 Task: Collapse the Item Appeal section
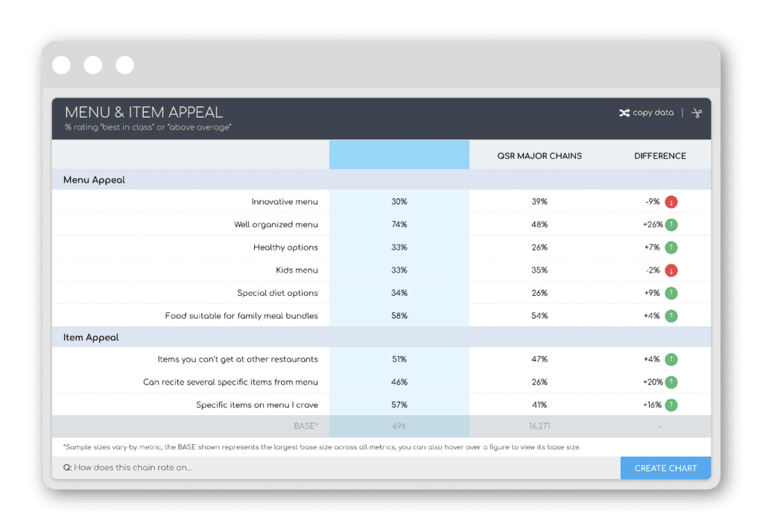(93, 337)
